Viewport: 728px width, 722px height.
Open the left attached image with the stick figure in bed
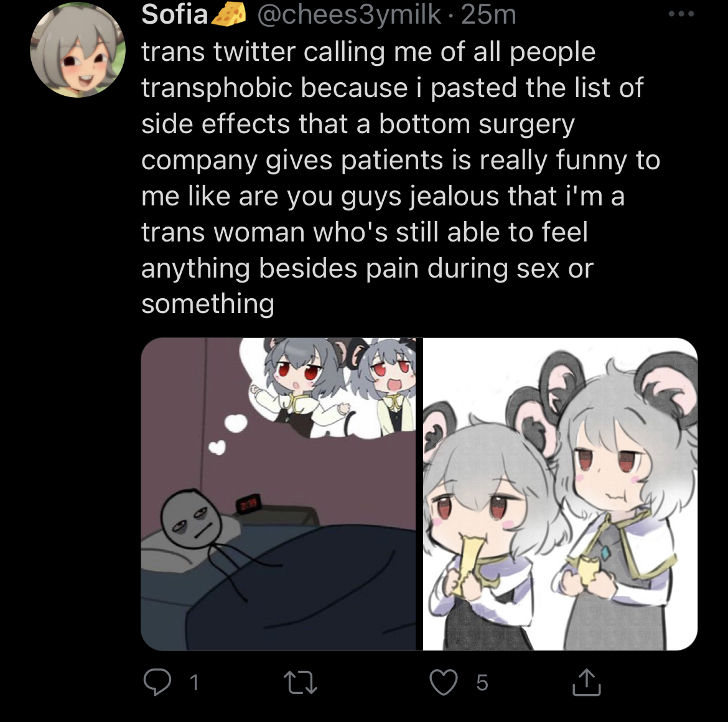278,494
